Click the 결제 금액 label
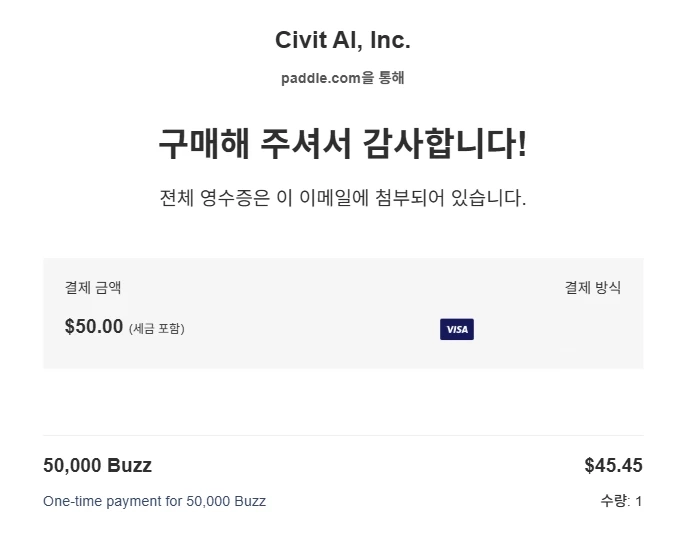The image size is (687, 541). 93,288
